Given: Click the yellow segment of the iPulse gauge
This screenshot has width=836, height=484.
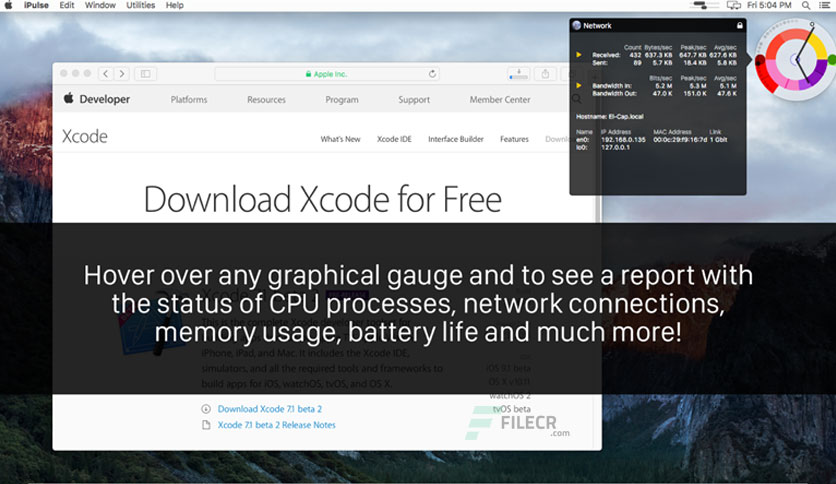Looking at the screenshot, I should [816, 46].
